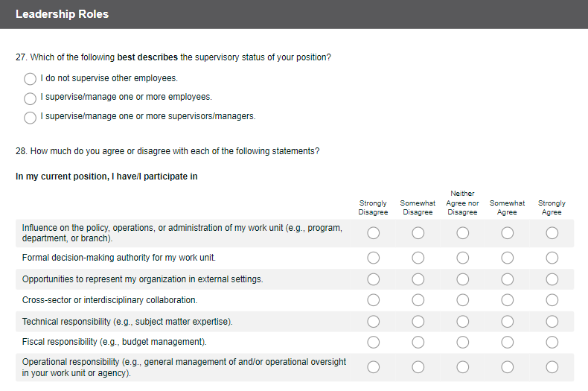Mark Strongly Disagree for fiscal responsibility

[373, 343]
